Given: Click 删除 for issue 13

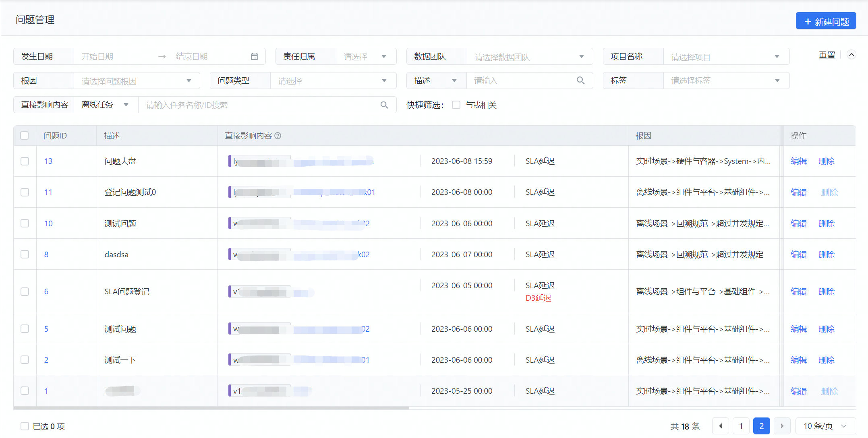Looking at the screenshot, I should click(x=827, y=161).
